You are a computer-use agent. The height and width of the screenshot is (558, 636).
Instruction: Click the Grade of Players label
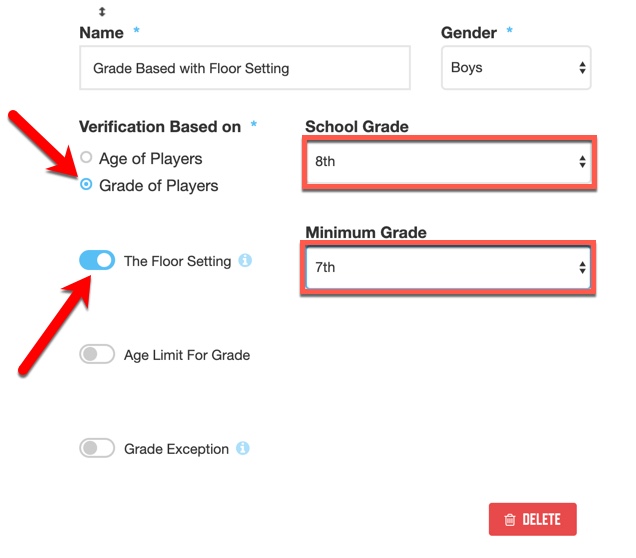[x=159, y=186]
